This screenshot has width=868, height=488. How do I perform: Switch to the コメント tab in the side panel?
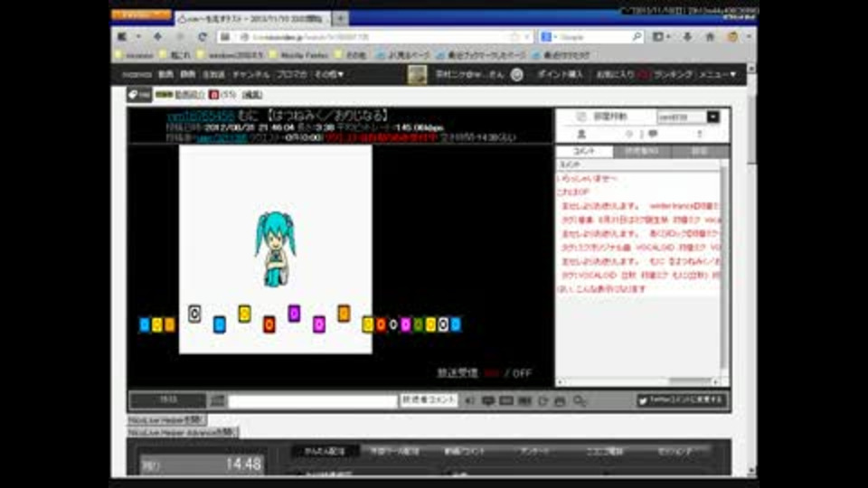pyautogui.click(x=584, y=151)
